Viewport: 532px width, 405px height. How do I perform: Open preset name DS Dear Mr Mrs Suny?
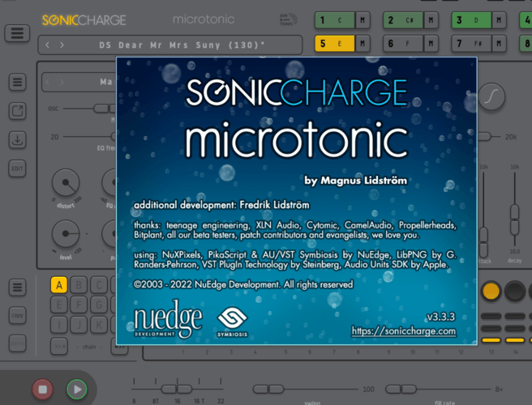pyautogui.click(x=182, y=45)
